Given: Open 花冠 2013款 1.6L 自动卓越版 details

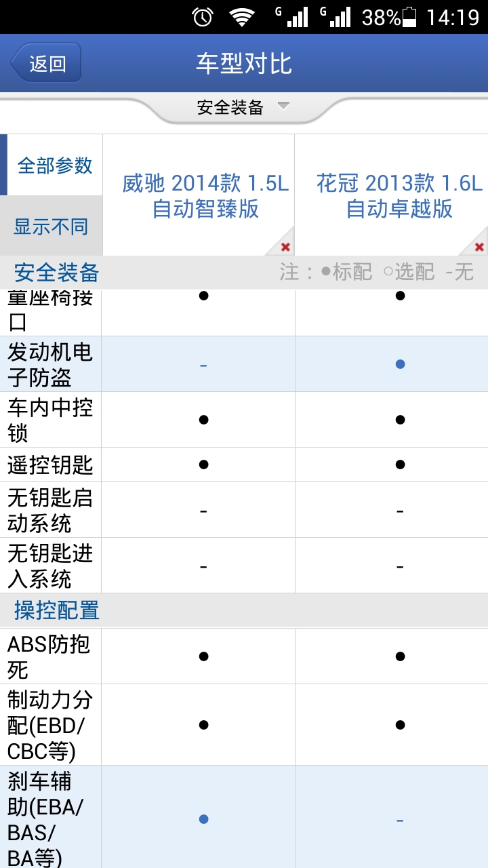Looking at the screenshot, I should coord(399,195).
